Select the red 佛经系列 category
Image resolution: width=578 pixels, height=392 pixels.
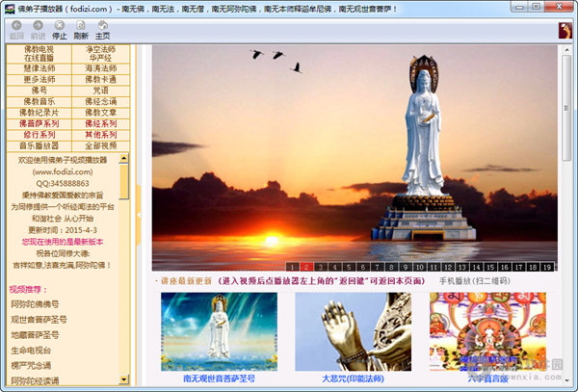pyautogui.click(x=100, y=124)
